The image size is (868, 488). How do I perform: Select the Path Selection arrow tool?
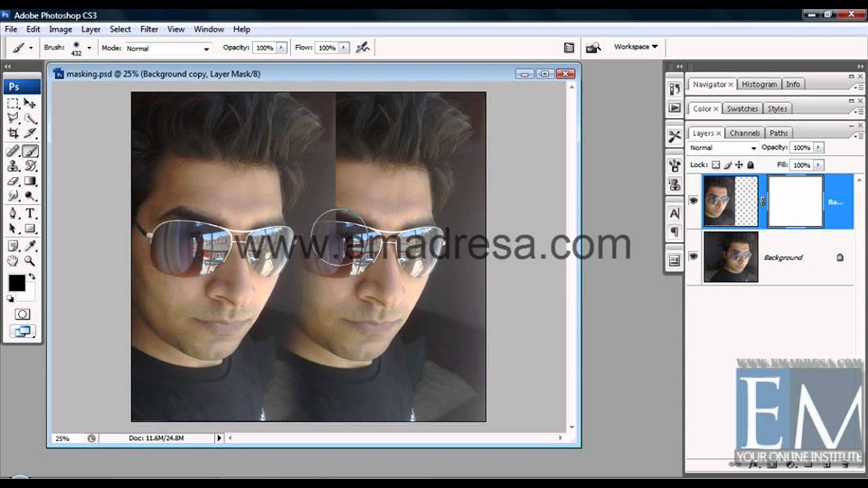click(13, 229)
